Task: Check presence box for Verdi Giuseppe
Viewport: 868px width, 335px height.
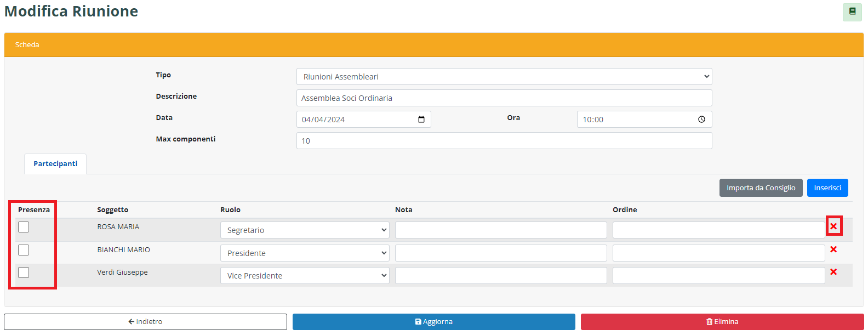Action: pos(24,272)
